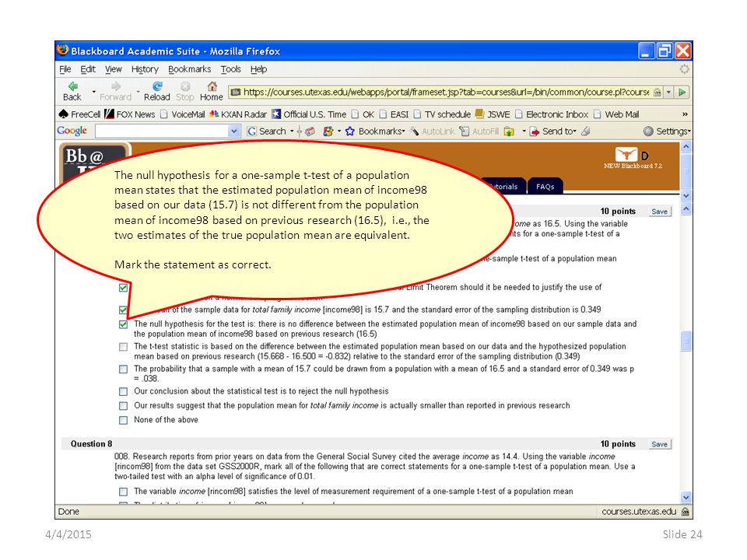Open the OK bookmark

click(x=363, y=114)
